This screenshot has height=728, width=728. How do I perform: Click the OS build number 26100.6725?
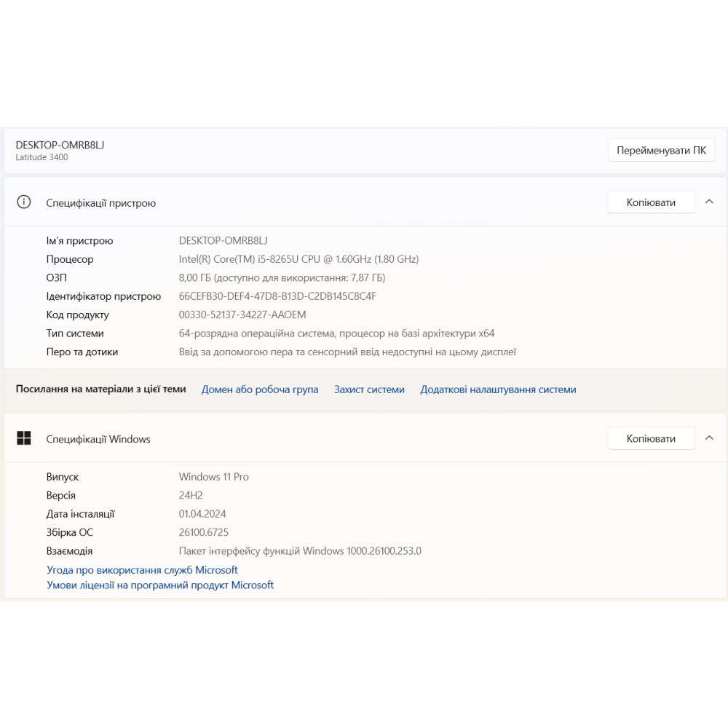pyautogui.click(x=204, y=532)
